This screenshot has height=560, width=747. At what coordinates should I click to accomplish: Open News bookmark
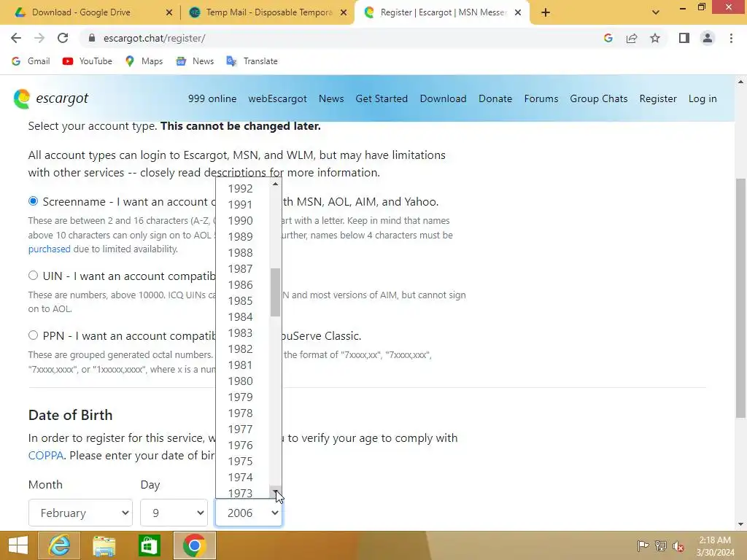(x=195, y=61)
